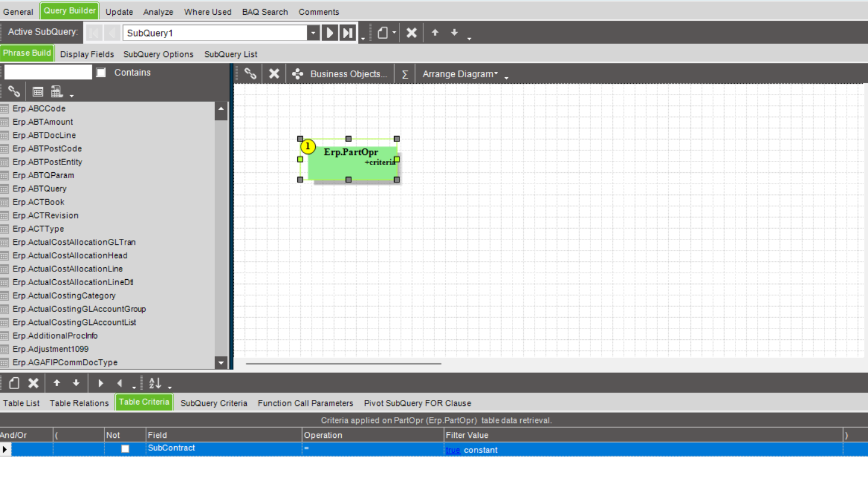
Task: Delete the active subquery
Action: click(x=411, y=33)
